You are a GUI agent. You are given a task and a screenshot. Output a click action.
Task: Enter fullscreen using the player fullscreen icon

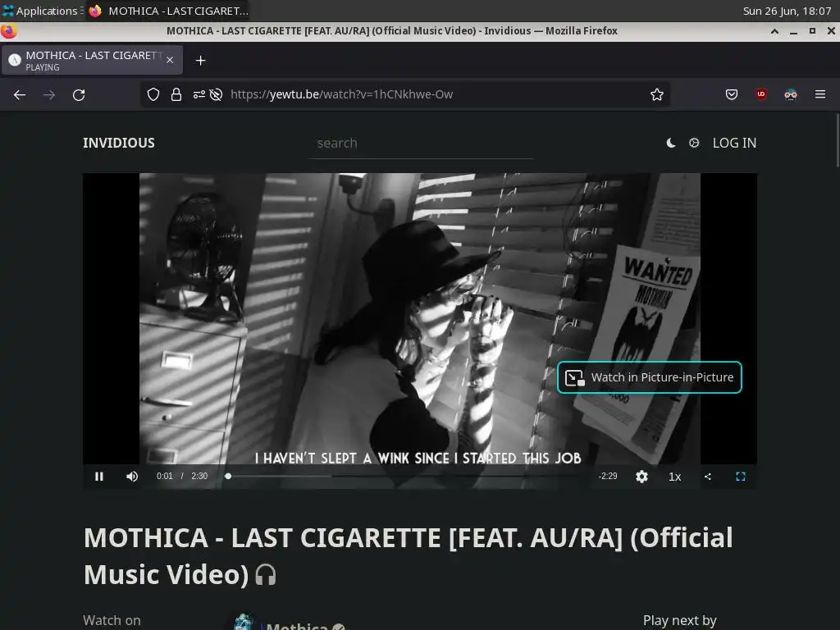coord(741,477)
